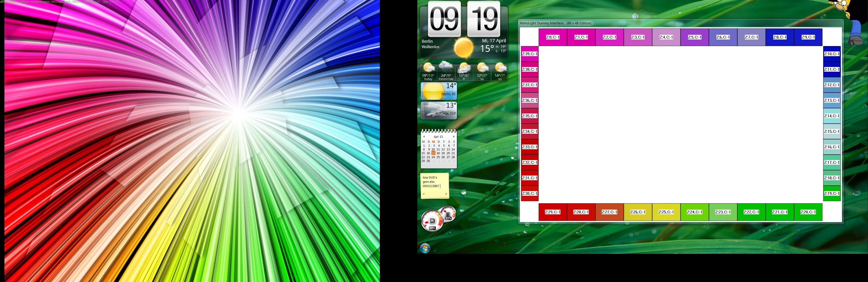Click the large sun icon in Berlin weather

pyautogui.click(x=464, y=47)
